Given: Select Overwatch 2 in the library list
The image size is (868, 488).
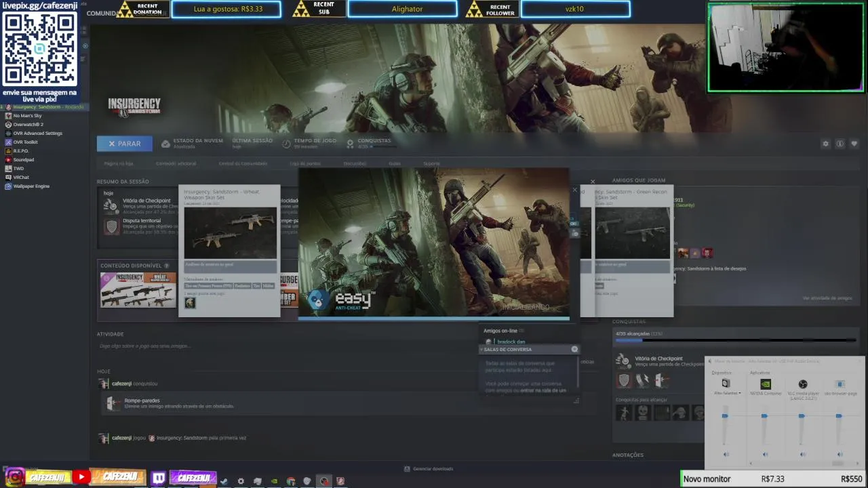Looking at the screenshot, I should pyautogui.click(x=28, y=125).
